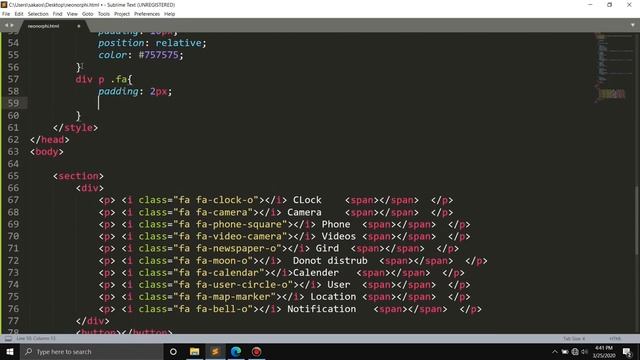This screenshot has height=360, width=640.
Task: Click the fa-camera class text
Action: (222, 212)
